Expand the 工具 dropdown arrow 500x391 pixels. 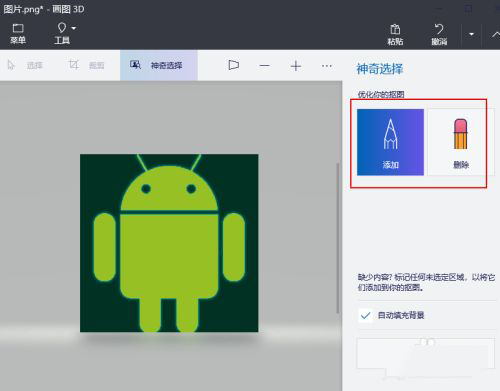click(x=74, y=28)
